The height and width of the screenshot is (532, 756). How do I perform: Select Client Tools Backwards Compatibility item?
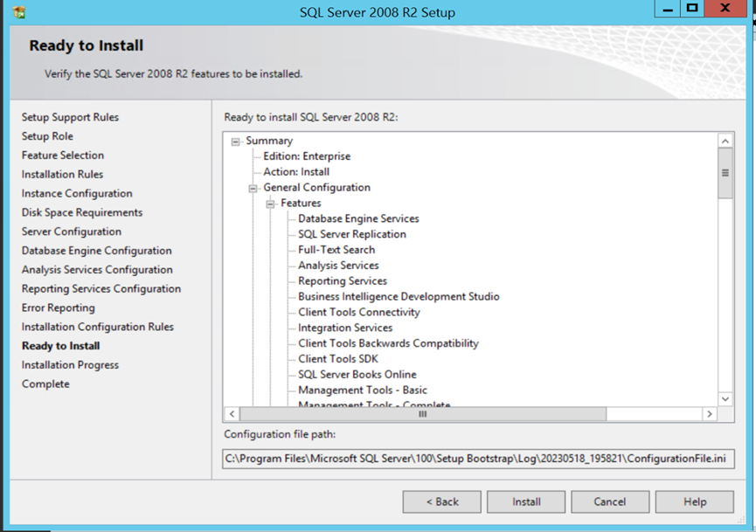pyautogui.click(x=388, y=343)
